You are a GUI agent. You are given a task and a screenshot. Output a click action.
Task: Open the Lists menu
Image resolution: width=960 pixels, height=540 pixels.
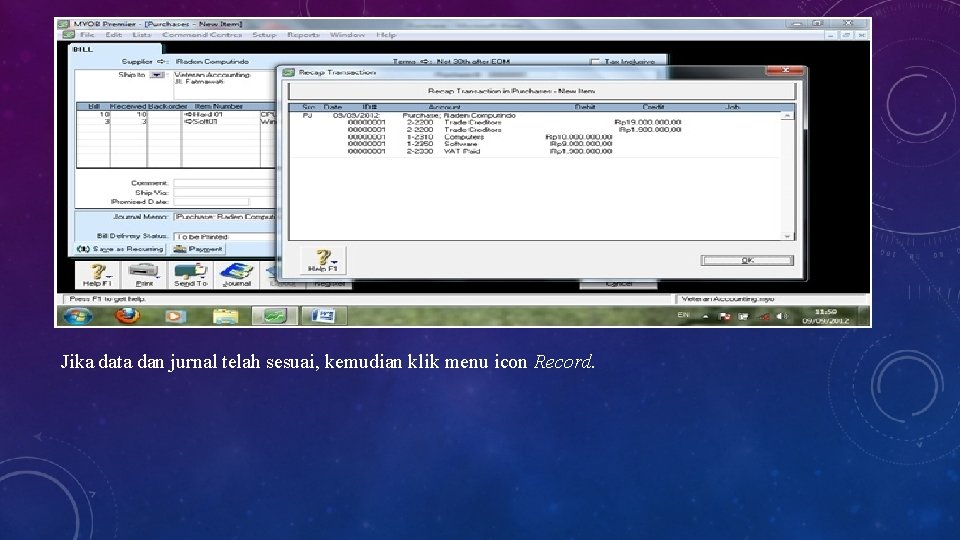[x=141, y=35]
